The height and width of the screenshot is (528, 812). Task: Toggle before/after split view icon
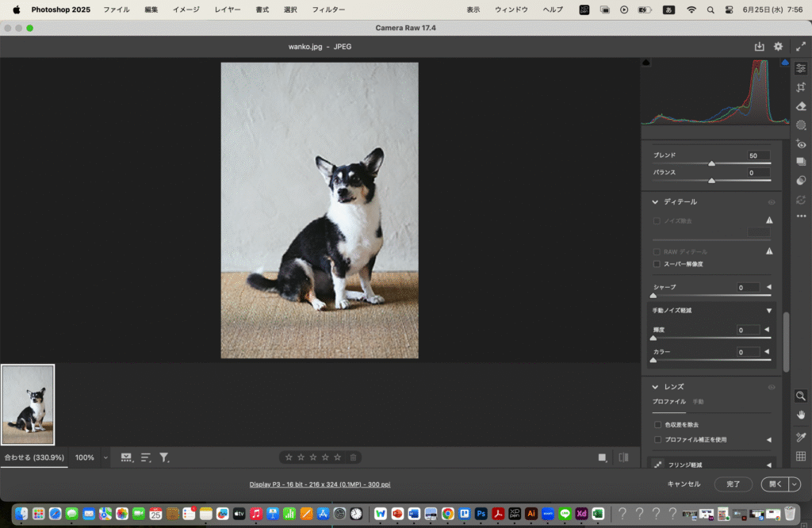tap(623, 457)
